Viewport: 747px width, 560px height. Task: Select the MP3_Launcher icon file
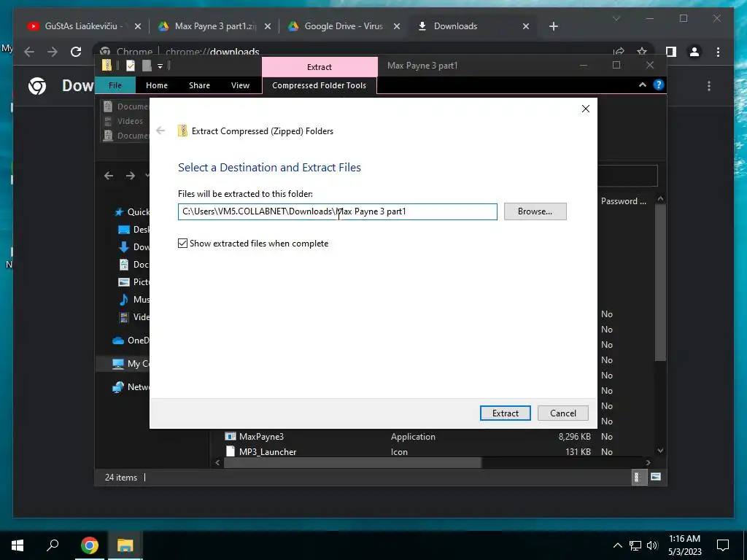[267, 451]
